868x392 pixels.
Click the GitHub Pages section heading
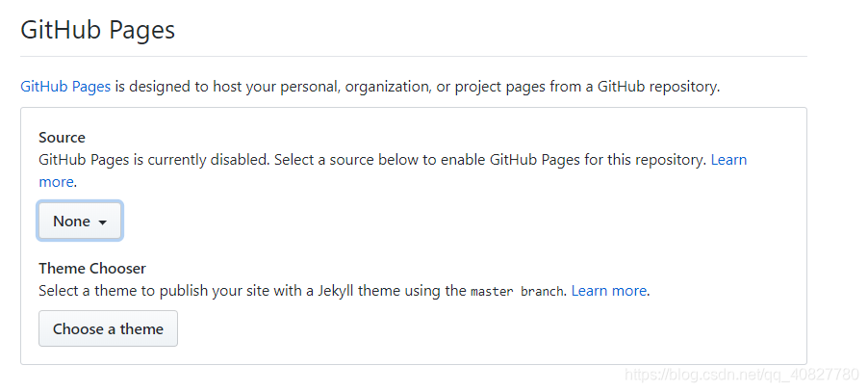point(98,30)
